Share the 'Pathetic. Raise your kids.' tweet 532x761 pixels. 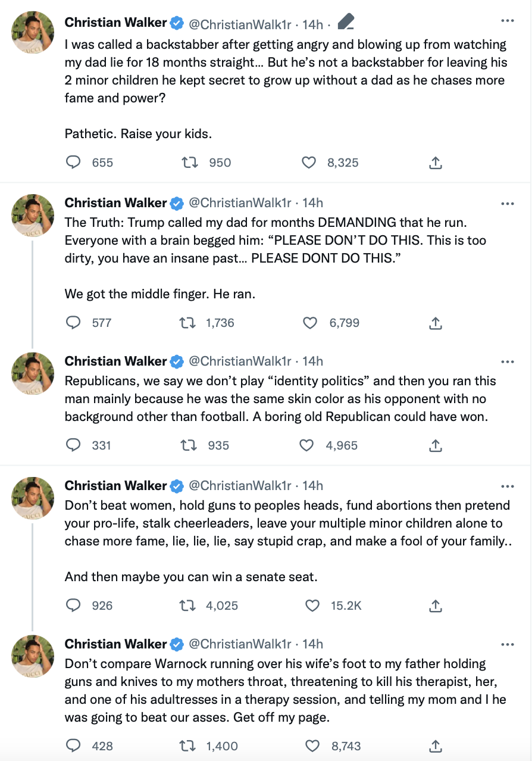pos(435,163)
